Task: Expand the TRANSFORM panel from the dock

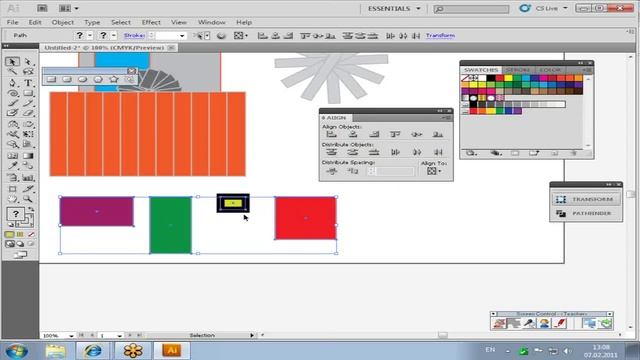Action: tap(586, 199)
